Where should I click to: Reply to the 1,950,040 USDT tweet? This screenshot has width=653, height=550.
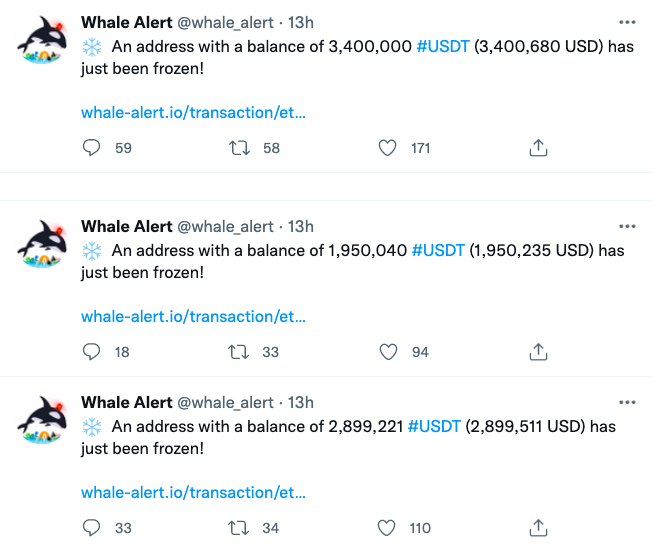[x=91, y=351]
